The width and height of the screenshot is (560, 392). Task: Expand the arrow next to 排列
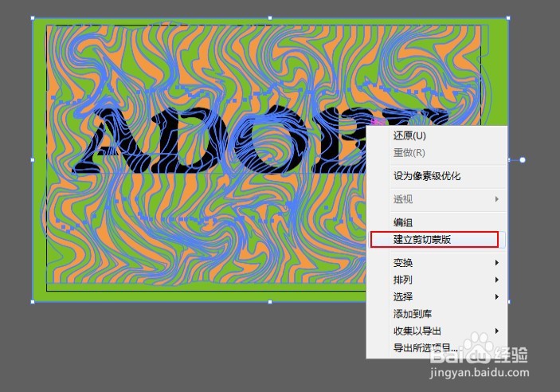pyautogui.click(x=497, y=280)
